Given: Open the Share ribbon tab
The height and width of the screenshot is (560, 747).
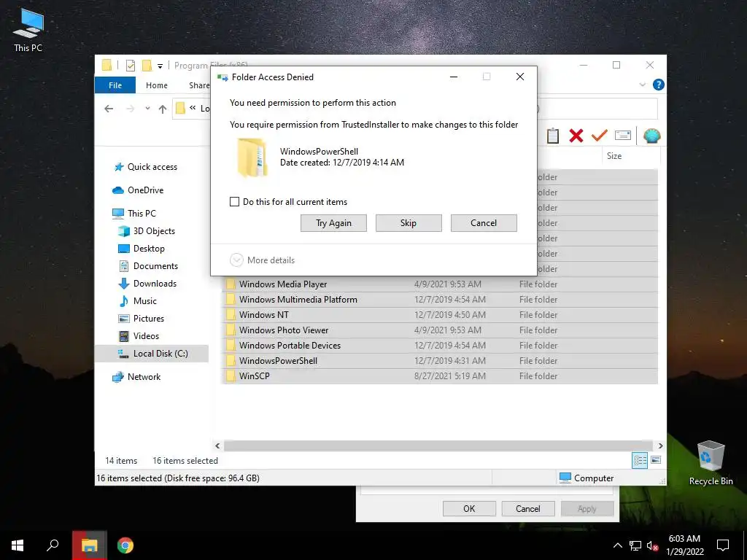Looking at the screenshot, I should pos(199,85).
